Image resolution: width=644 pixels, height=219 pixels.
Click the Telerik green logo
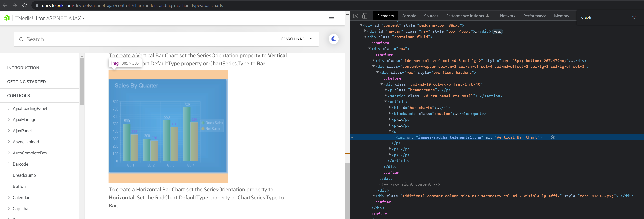point(7,18)
